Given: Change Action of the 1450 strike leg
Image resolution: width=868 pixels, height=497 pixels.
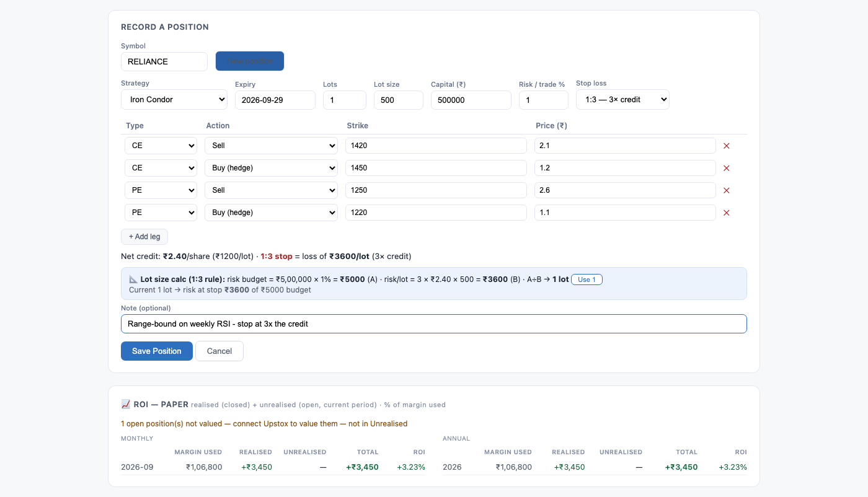Looking at the screenshot, I should tap(271, 168).
